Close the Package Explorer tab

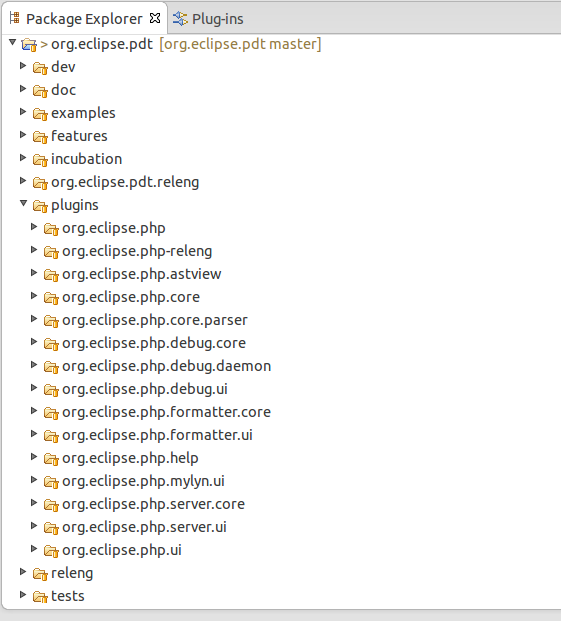tap(155, 18)
